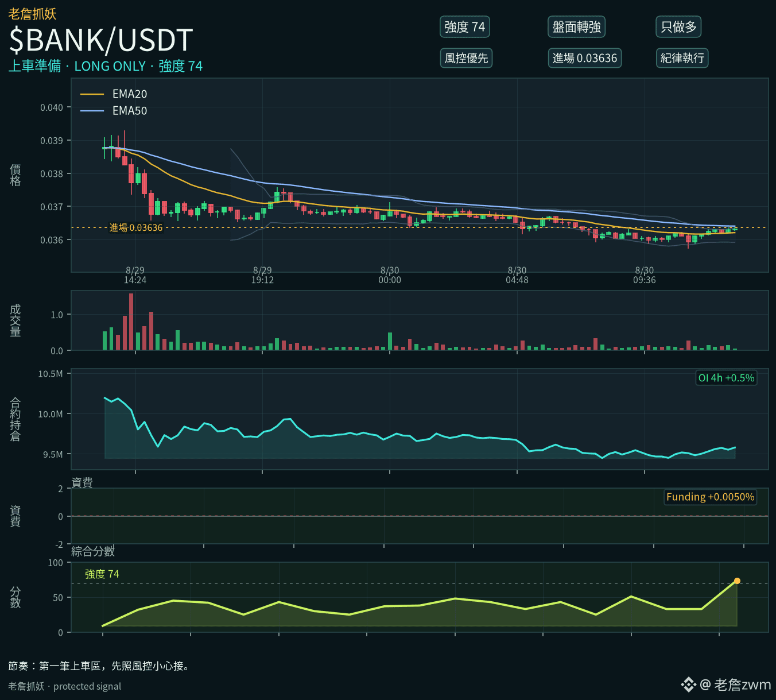The width and height of the screenshot is (776, 700).
Task: Click the 強度 74 badge beside 盤面轉強
Action: pos(465,27)
